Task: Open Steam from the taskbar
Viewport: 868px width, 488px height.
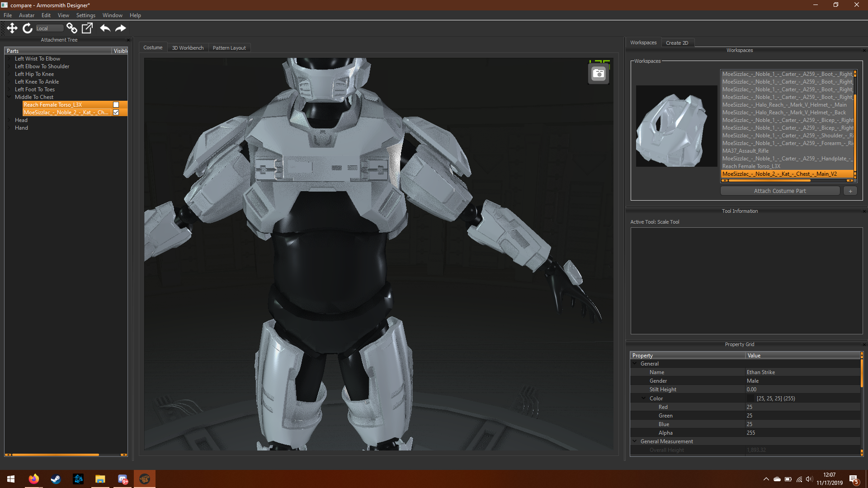Action: coord(56,479)
